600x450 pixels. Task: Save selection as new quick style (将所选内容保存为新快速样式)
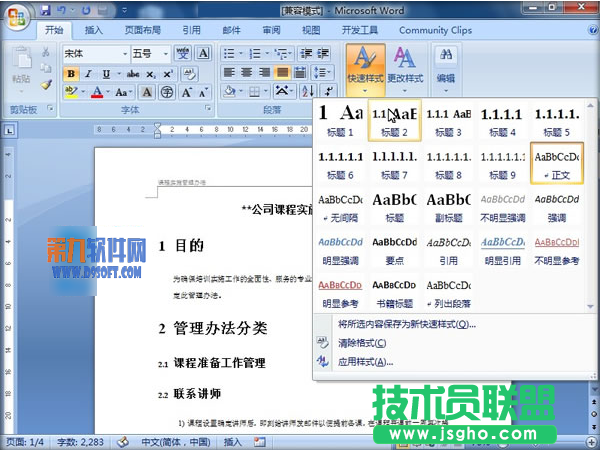click(407, 324)
